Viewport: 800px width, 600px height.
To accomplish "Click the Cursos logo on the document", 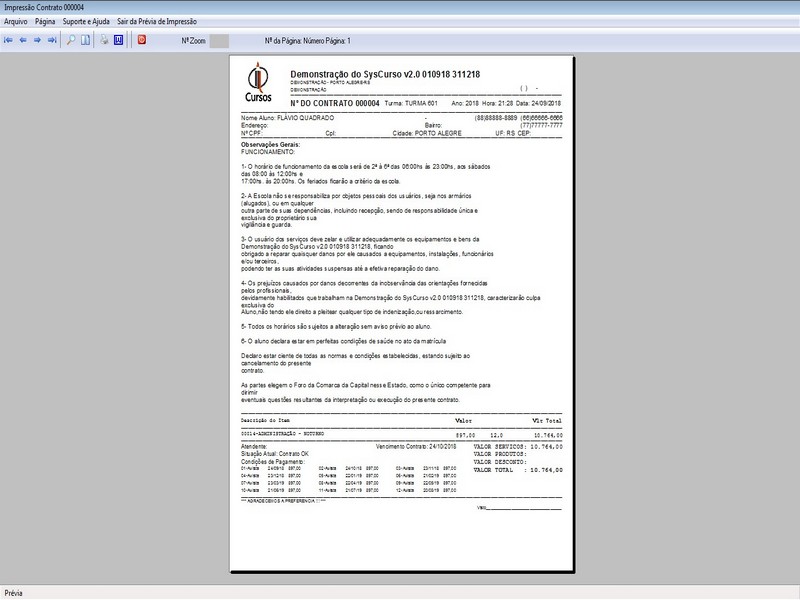I will [x=258, y=84].
